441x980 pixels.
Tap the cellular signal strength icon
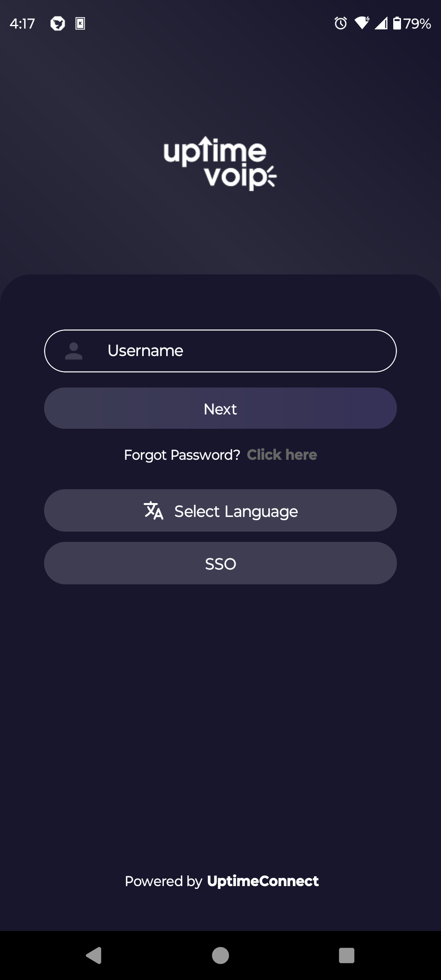381,23
